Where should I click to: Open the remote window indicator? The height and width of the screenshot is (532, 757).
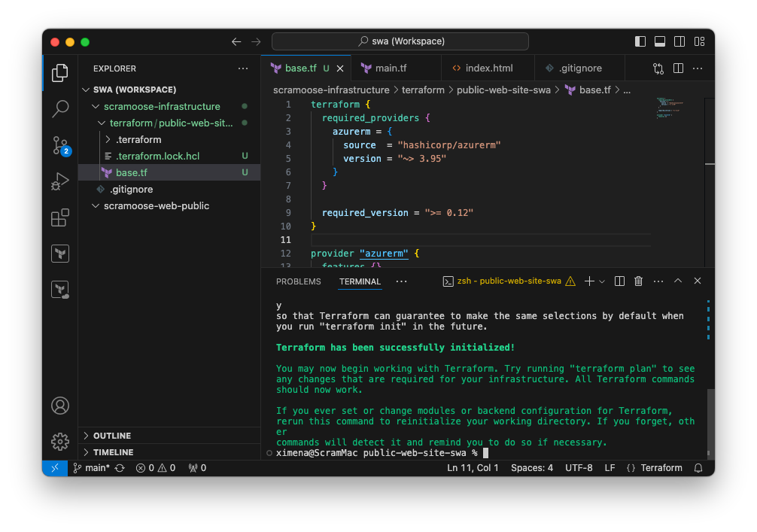(x=54, y=468)
